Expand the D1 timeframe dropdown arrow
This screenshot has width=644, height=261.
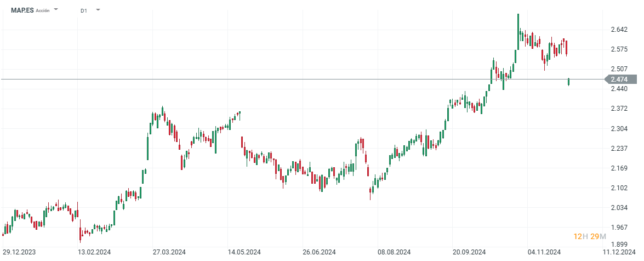coord(98,10)
